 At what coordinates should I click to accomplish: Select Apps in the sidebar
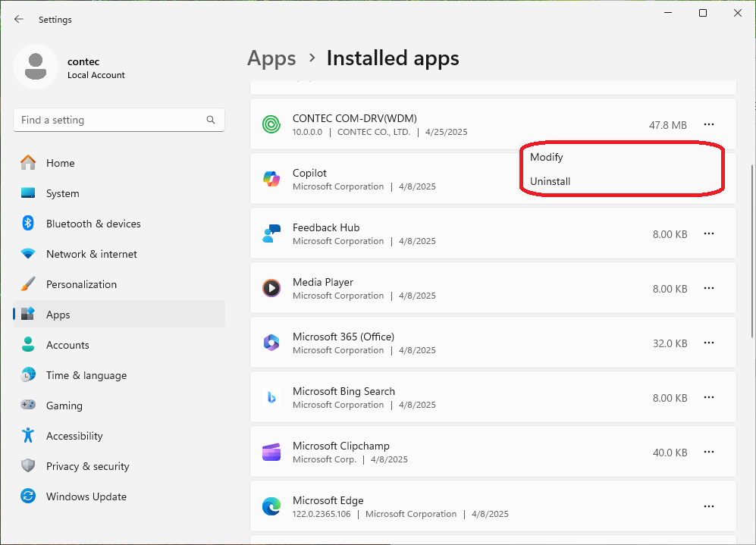pos(119,314)
